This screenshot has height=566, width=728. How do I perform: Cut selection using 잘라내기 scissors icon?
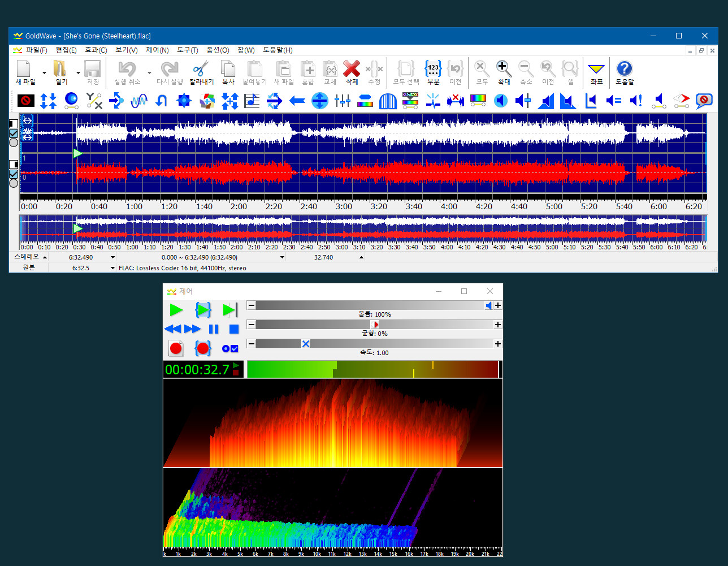(x=201, y=72)
